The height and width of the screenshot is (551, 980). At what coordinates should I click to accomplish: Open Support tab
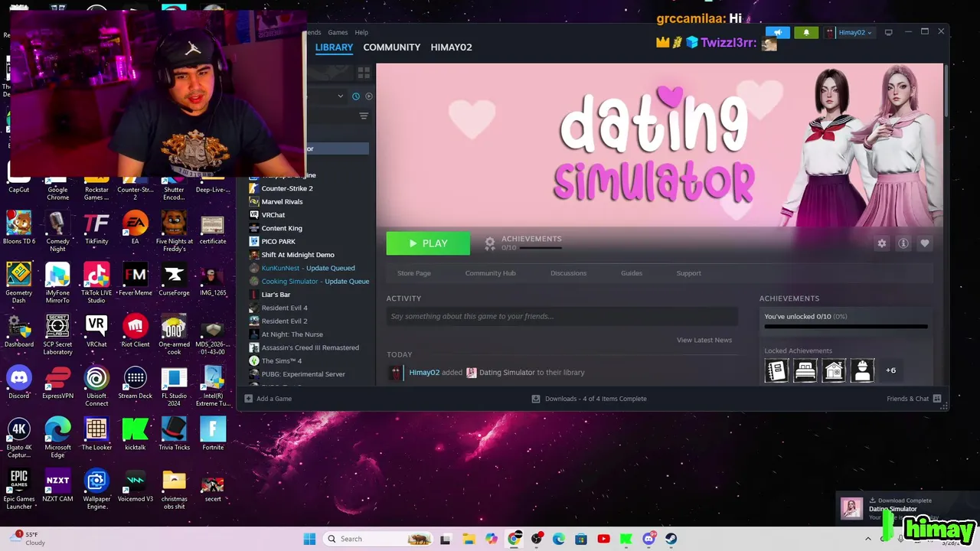coord(688,273)
